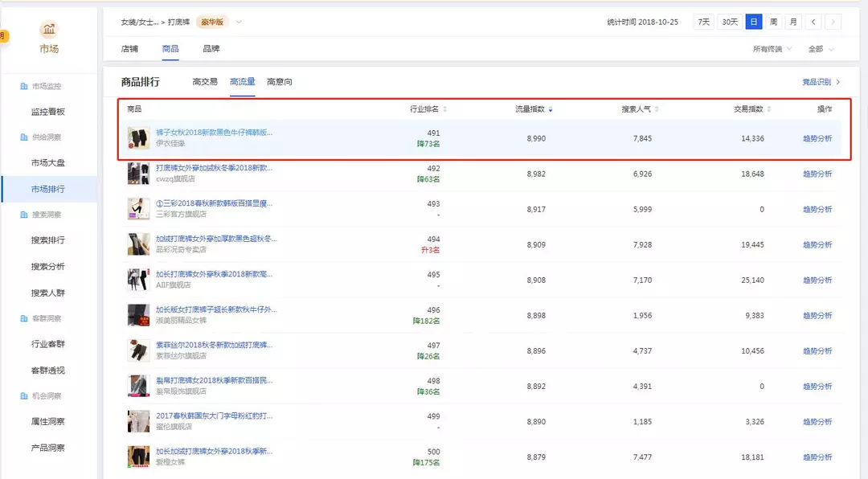Click the previous date arrow button

click(814, 22)
